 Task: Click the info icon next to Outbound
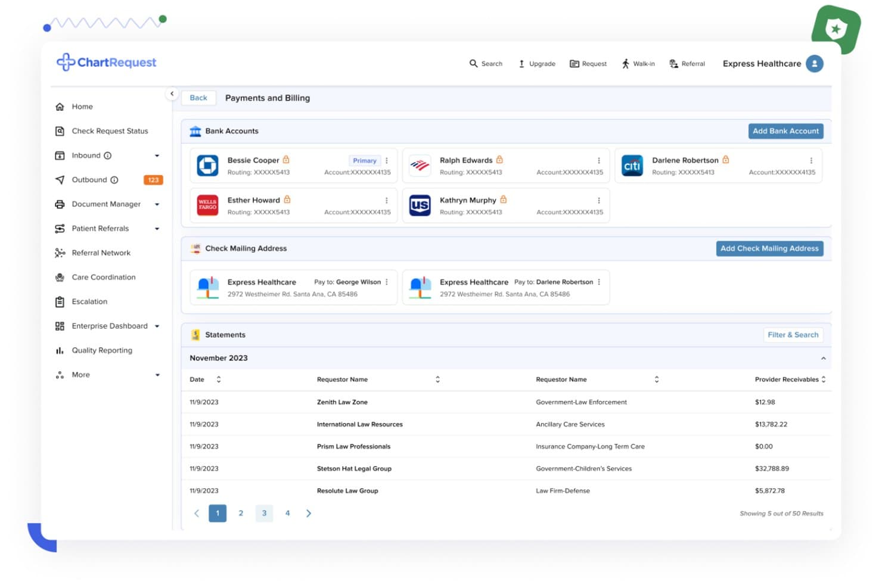[x=114, y=180]
